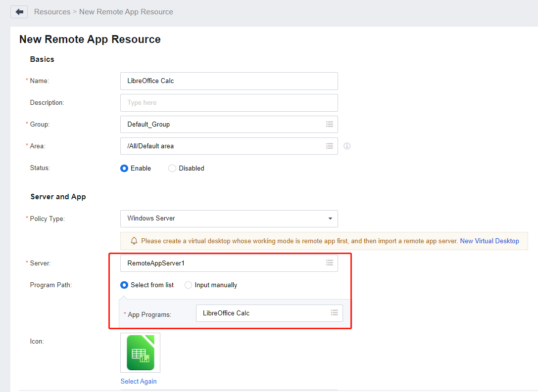Show the Area info tooltip icon

(x=347, y=146)
